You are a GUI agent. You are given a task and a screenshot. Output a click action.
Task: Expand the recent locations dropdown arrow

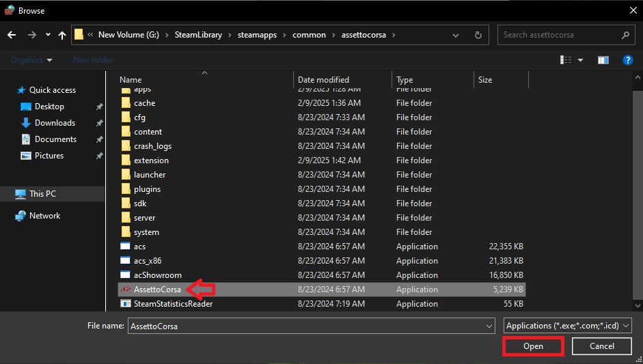48,35
